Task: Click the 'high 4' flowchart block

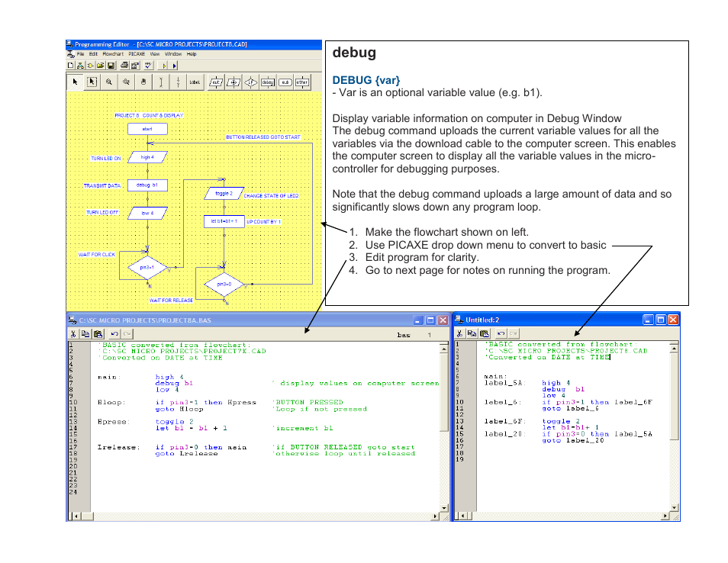Action: (x=147, y=157)
